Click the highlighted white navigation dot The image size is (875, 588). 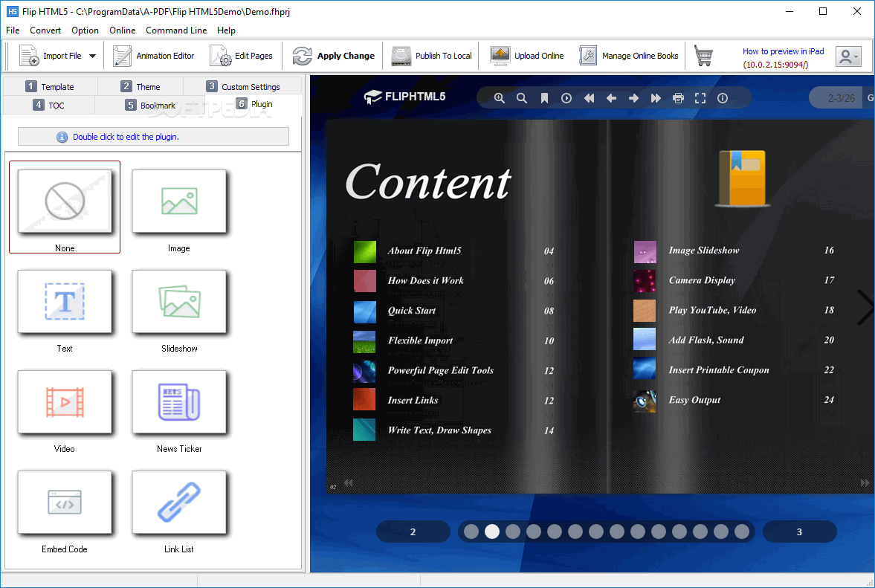click(492, 532)
